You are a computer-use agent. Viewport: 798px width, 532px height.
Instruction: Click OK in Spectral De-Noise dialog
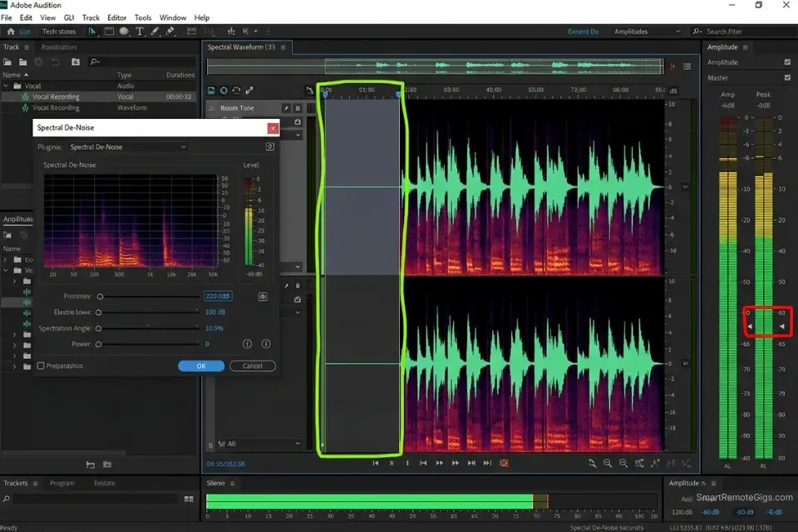pos(201,366)
